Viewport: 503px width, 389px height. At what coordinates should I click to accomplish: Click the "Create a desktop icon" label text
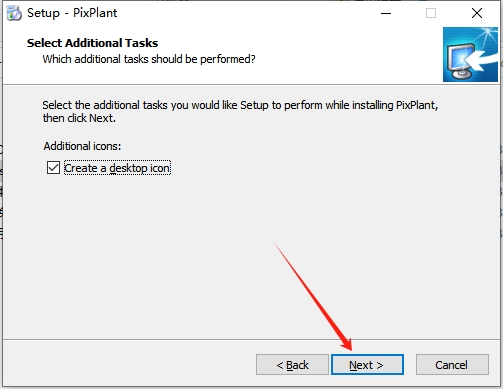[117, 168]
